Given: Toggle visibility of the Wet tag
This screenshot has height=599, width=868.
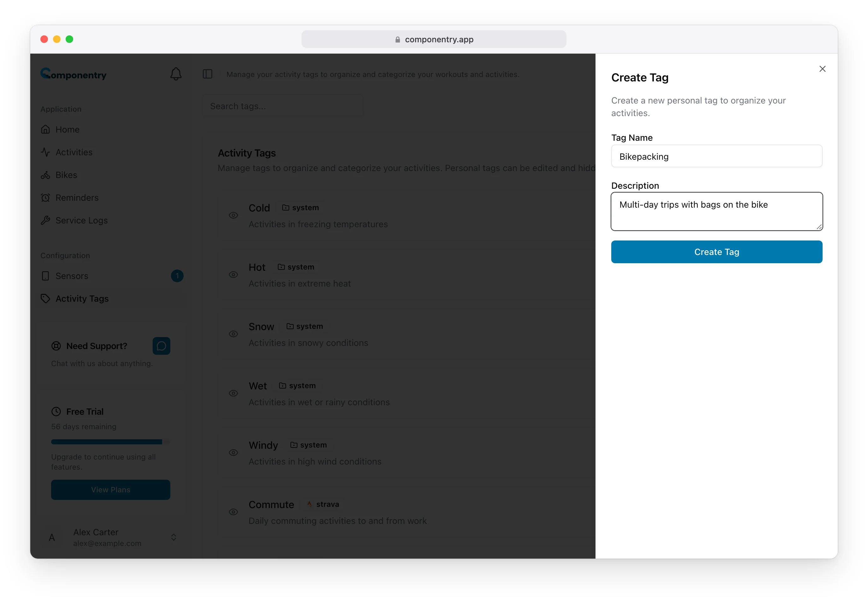Looking at the screenshot, I should click(x=233, y=393).
